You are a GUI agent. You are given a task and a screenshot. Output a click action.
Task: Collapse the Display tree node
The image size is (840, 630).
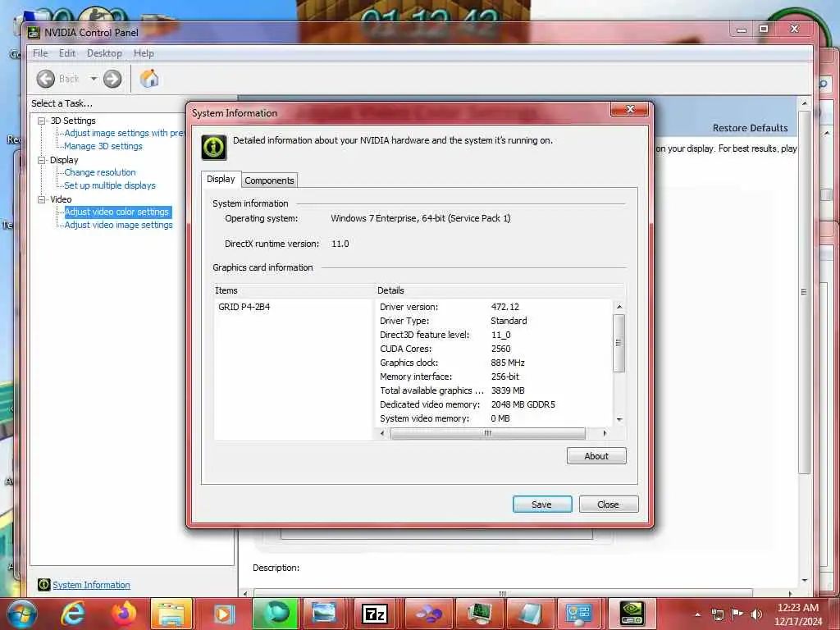point(41,160)
